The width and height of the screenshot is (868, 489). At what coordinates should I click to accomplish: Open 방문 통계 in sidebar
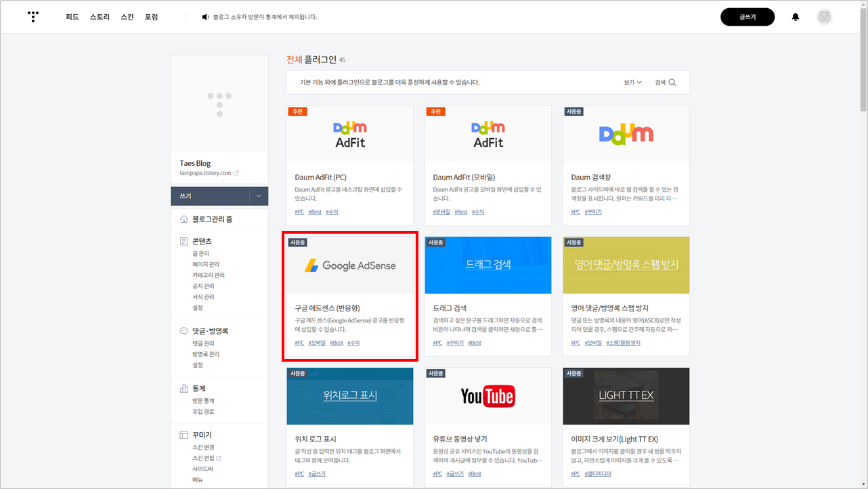pos(203,401)
